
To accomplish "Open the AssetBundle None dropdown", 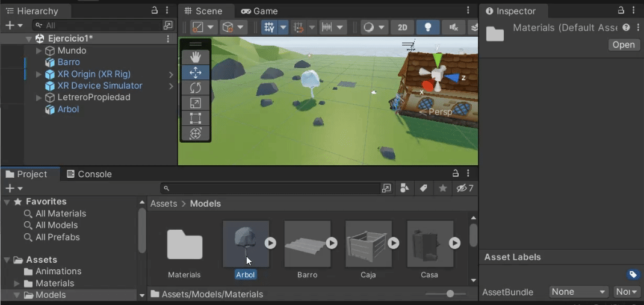I will 578,292.
